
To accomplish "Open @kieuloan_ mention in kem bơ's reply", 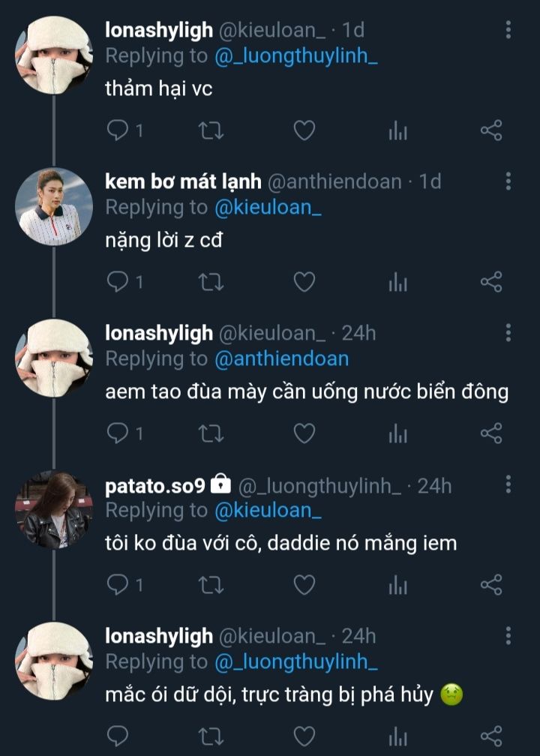I will pyautogui.click(x=268, y=207).
